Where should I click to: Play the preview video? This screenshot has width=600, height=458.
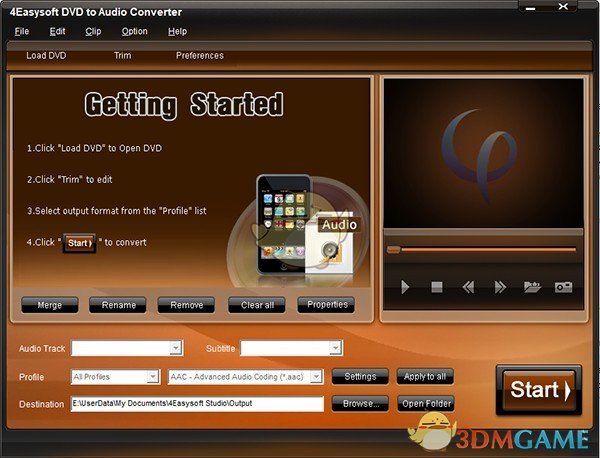point(405,287)
